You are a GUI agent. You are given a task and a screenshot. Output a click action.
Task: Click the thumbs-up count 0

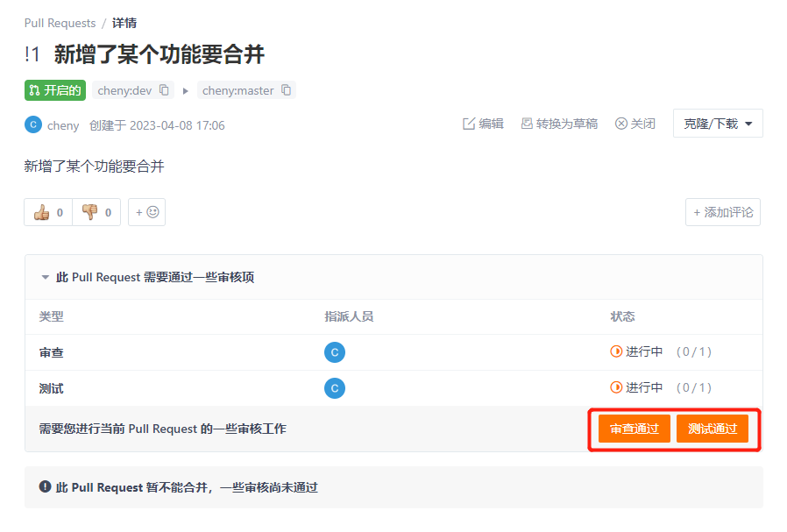tap(60, 213)
